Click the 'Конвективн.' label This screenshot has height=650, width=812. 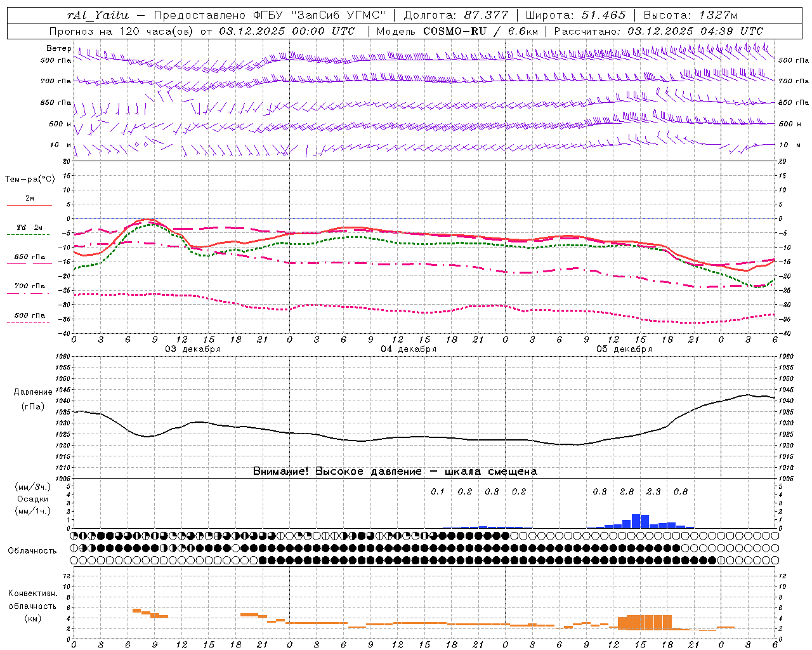pyautogui.click(x=32, y=594)
